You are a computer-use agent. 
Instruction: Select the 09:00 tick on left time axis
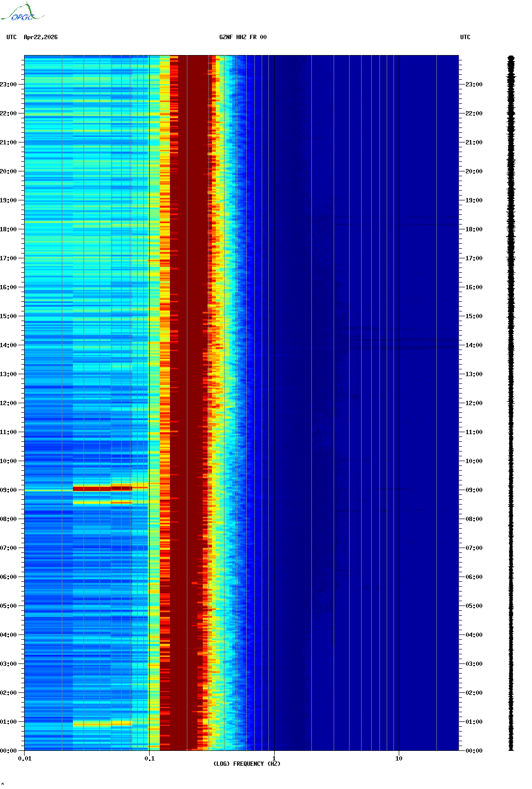[x=9, y=490]
